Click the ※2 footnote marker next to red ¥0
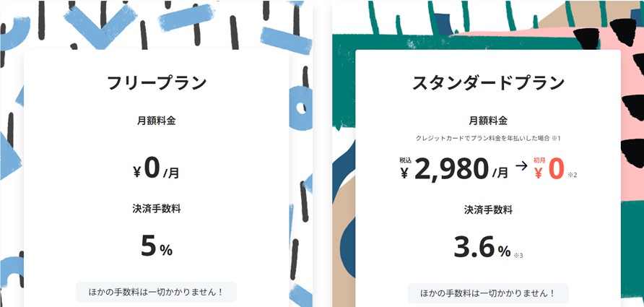The width and height of the screenshot is (644, 307). pos(573,175)
